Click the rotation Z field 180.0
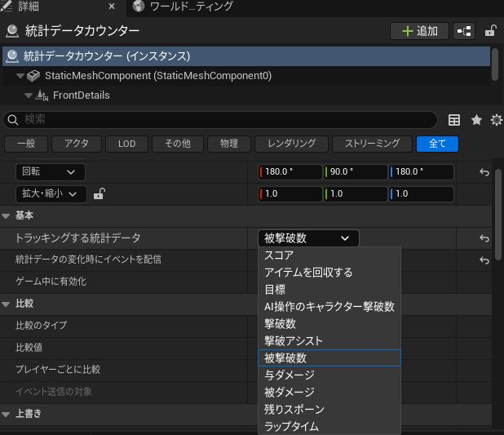 (x=421, y=172)
